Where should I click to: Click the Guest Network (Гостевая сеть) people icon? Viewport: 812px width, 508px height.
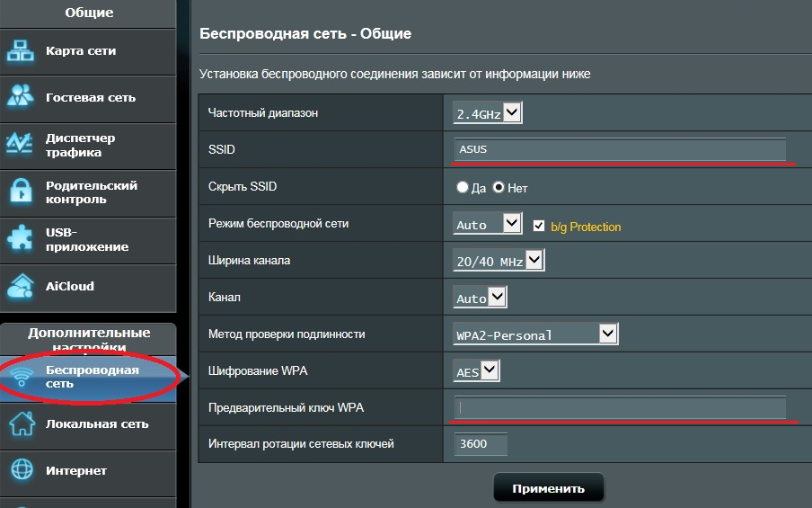(x=20, y=96)
